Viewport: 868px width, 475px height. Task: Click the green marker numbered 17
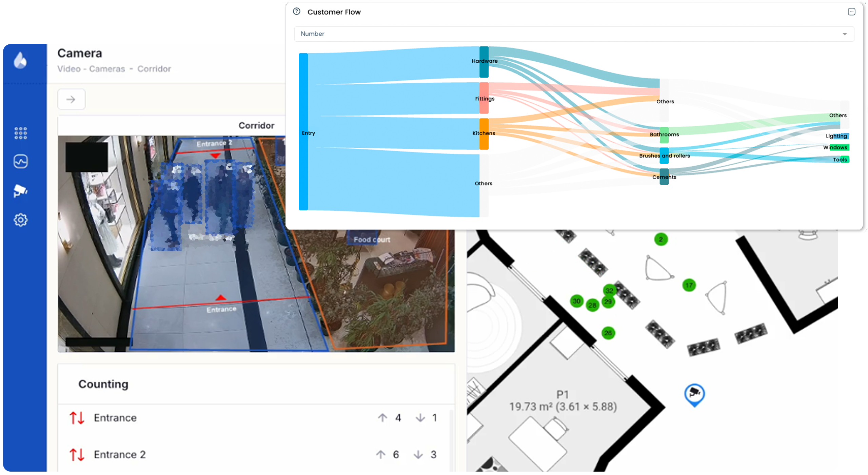click(689, 285)
